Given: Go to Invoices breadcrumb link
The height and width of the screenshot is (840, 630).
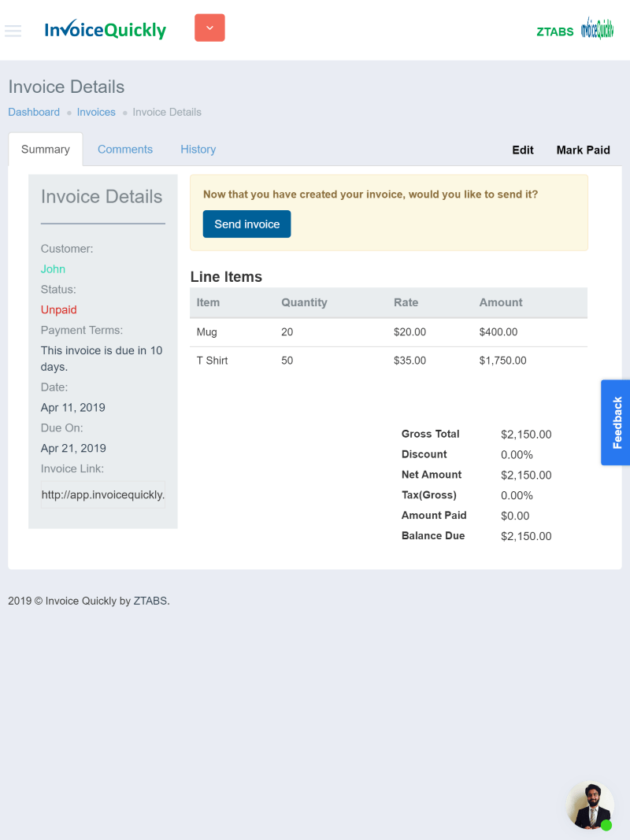Looking at the screenshot, I should pyautogui.click(x=96, y=112).
